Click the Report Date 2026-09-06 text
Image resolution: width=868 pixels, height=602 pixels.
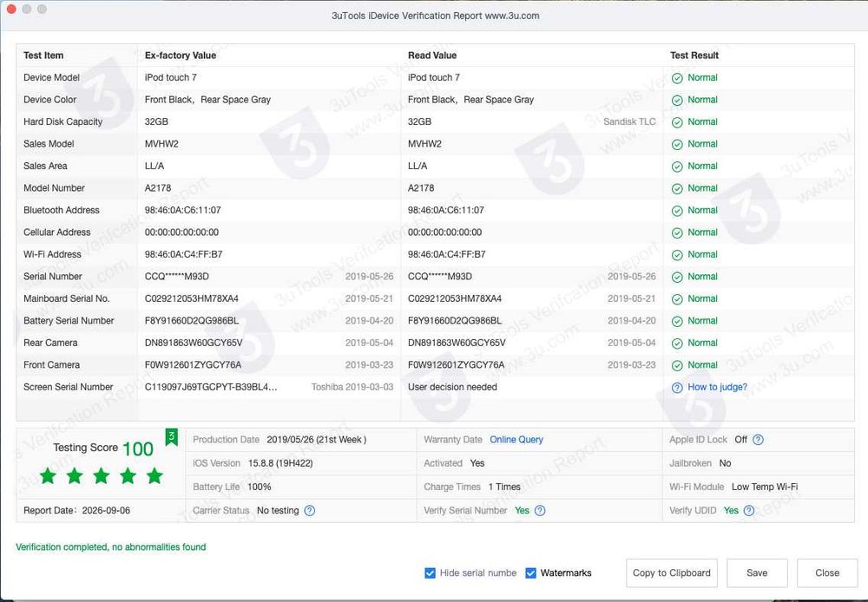pos(77,511)
